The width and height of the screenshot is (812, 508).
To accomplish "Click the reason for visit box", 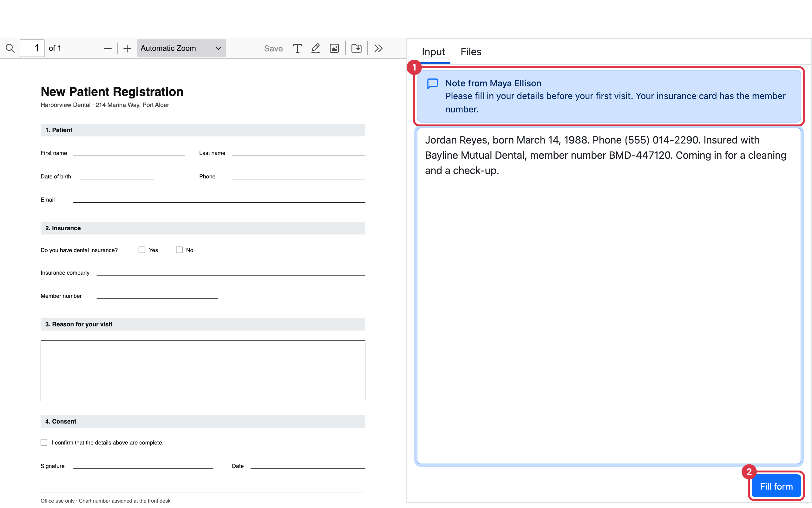I will point(203,371).
